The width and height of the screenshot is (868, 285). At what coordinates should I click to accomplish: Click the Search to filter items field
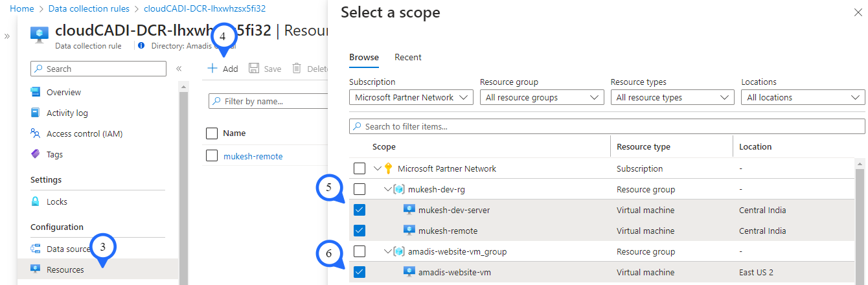pos(606,126)
